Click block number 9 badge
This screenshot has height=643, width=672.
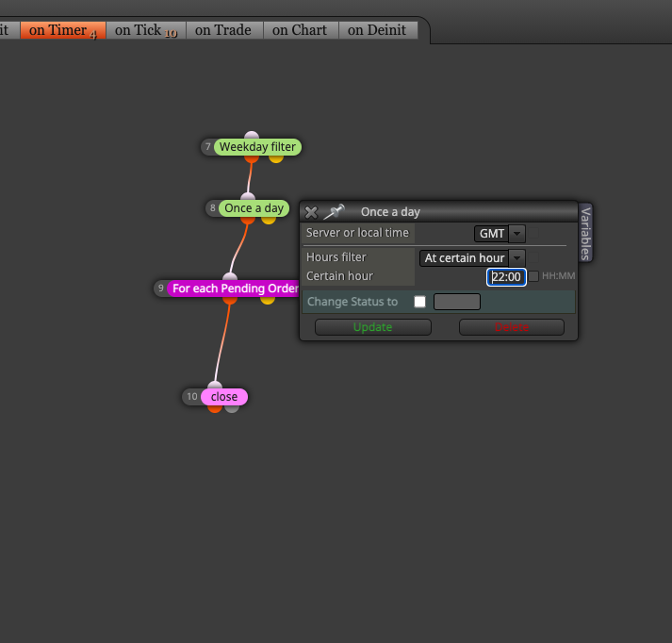(x=161, y=289)
